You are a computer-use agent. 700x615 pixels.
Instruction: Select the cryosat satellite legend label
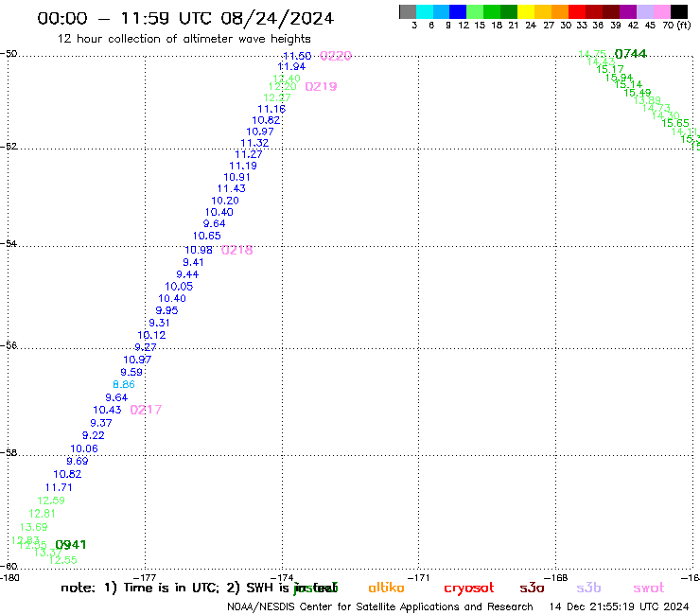pyautogui.click(x=469, y=589)
